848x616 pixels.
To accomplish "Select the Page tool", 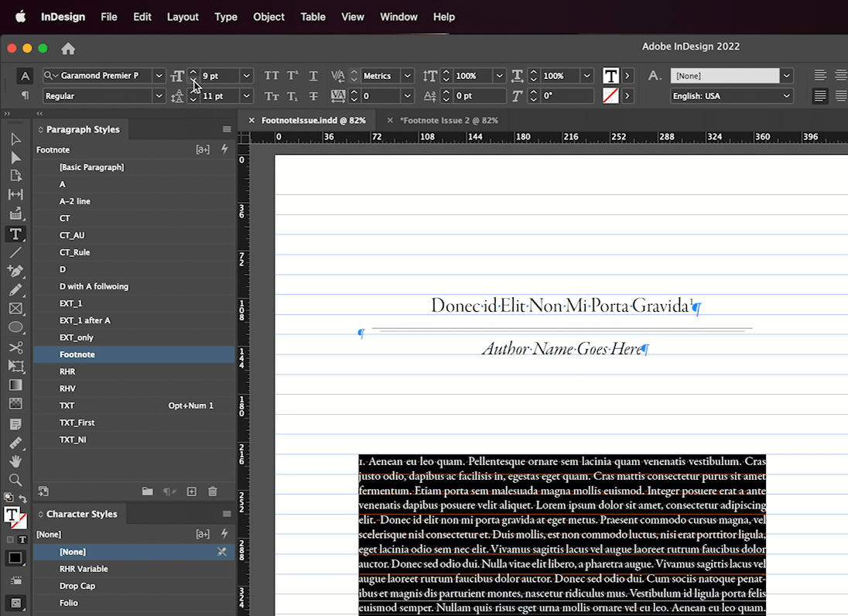I will point(15,176).
